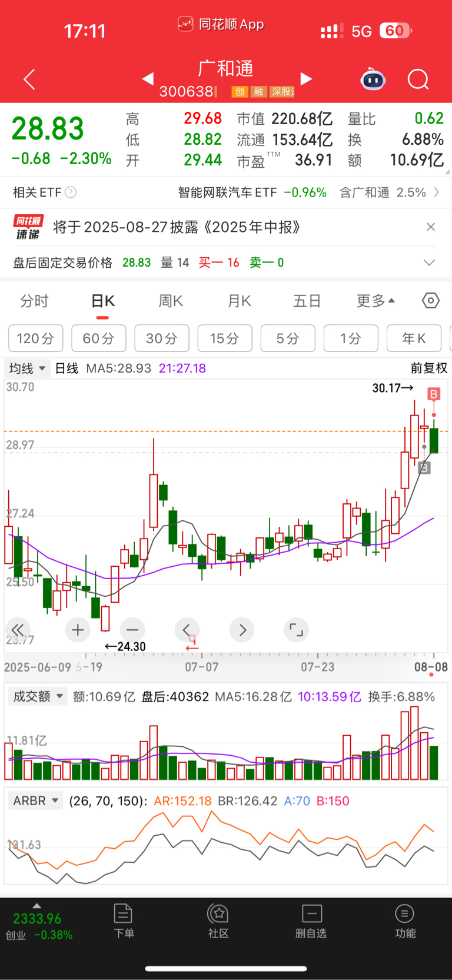The image size is (452, 980).
Task: Tap the status bar battery indicator
Action: pyautogui.click(x=396, y=31)
